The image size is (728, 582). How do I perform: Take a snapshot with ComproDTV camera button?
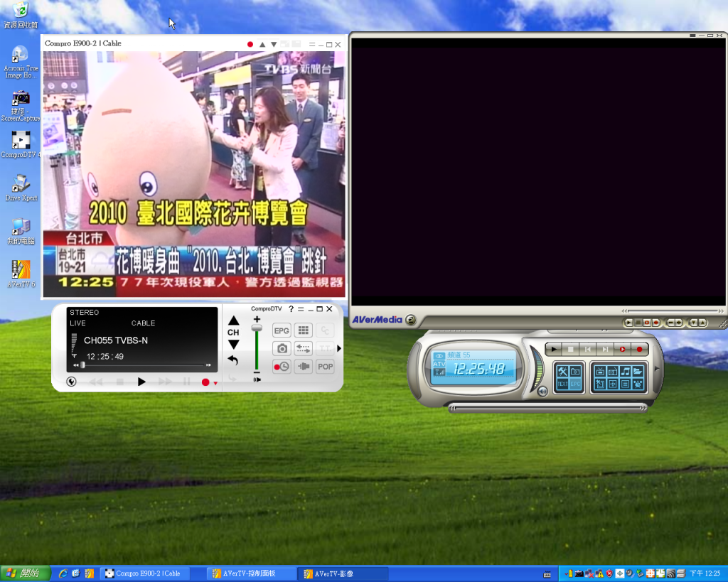coord(282,348)
